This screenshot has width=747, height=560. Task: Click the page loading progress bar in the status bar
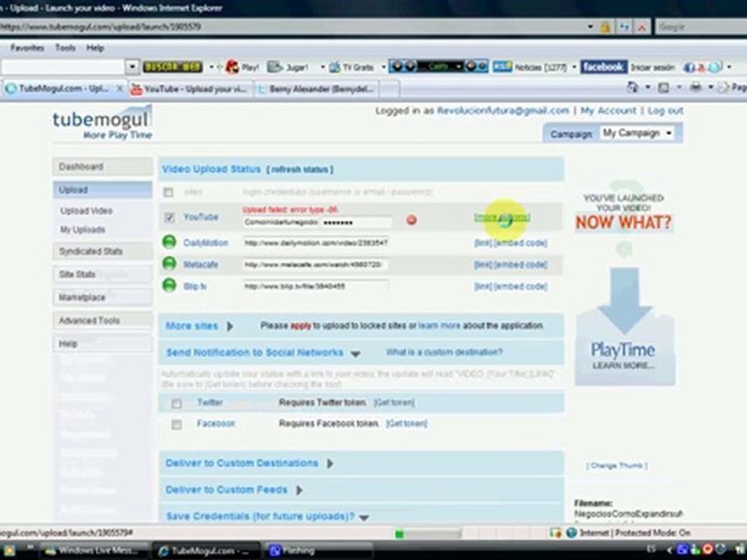click(x=428, y=534)
